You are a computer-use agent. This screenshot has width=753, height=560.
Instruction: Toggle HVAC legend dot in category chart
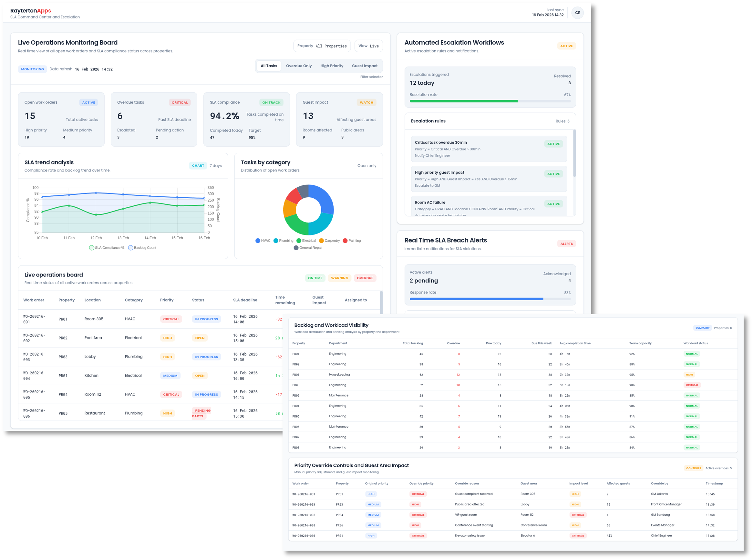pos(258,241)
